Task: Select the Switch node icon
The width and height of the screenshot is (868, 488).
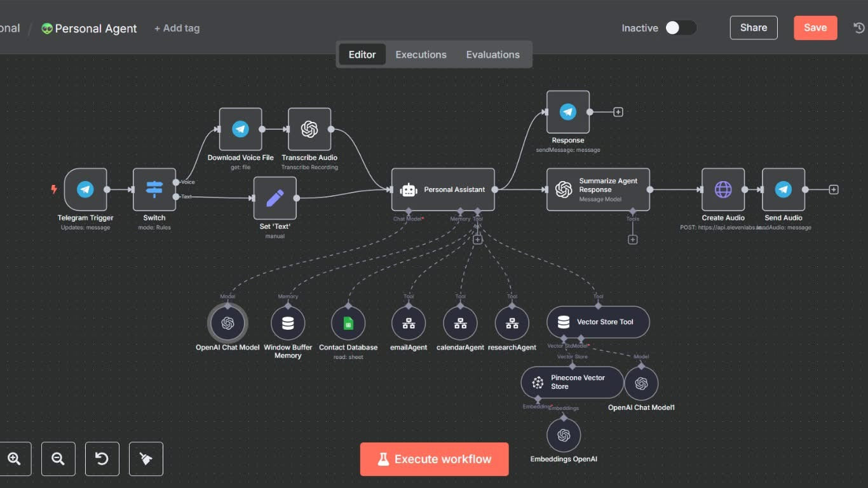Action: coord(154,189)
